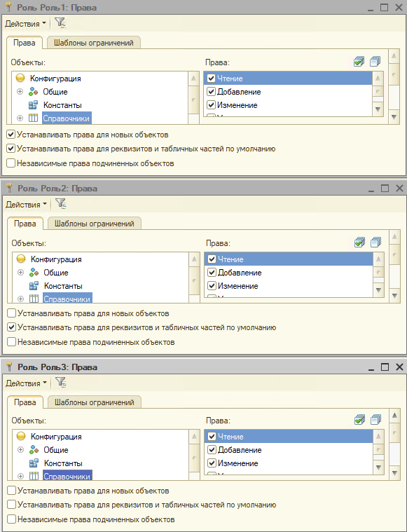Expand Справочники node in Роль3 tree
The width and height of the screenshot is (407, 532).
point(21,476)
